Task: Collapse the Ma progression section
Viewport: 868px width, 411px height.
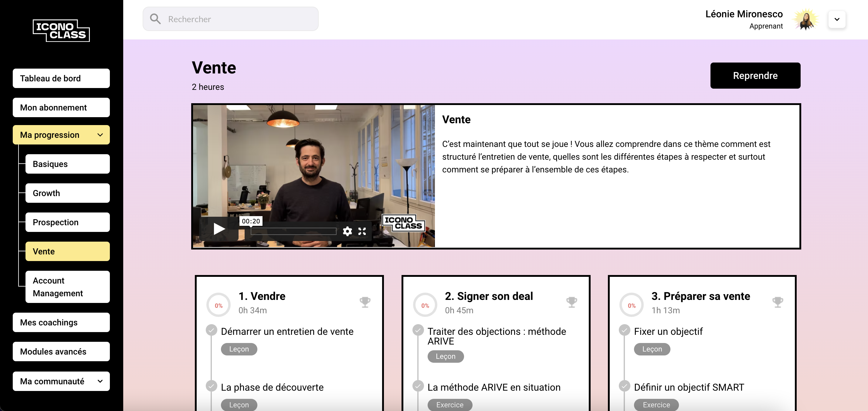Action: pyautogui.click(x=100, y=135)
